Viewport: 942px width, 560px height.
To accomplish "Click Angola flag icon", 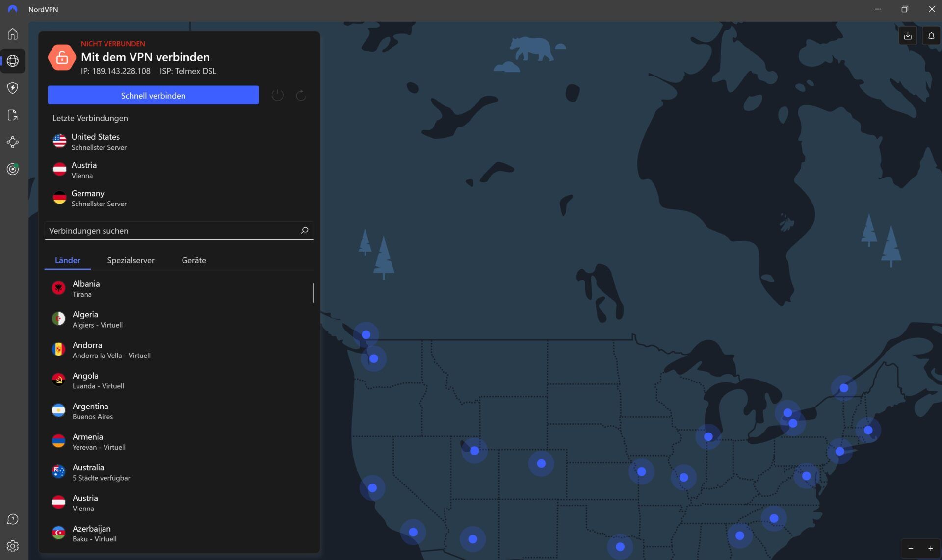I will pos(59,380).
